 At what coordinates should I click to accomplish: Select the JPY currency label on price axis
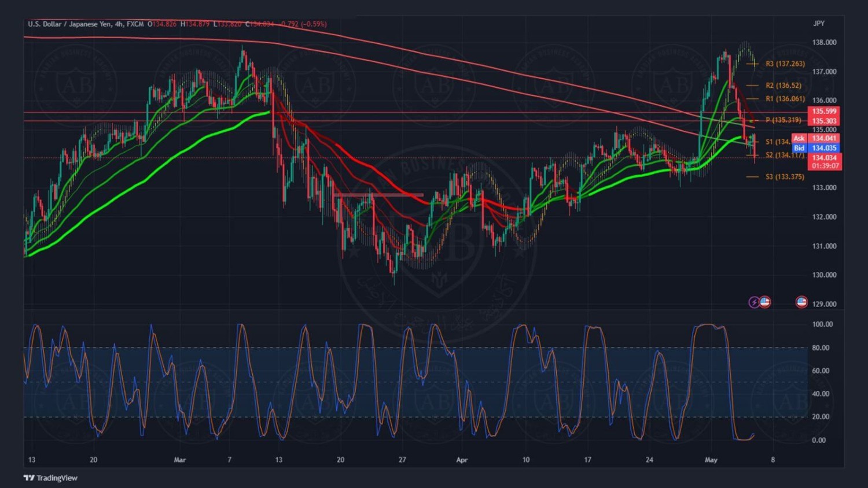(x=819, y=24)
